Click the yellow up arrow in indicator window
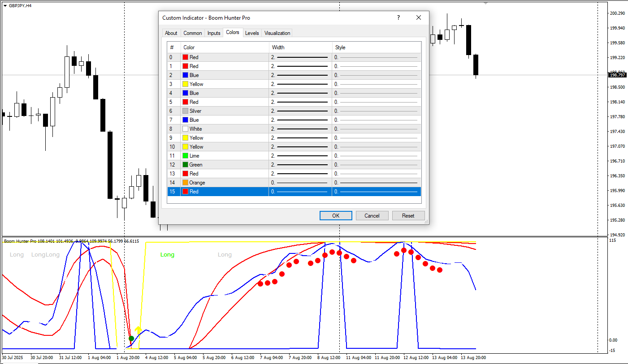Viewport: 628px width, 364px height. tap(138, 330)
